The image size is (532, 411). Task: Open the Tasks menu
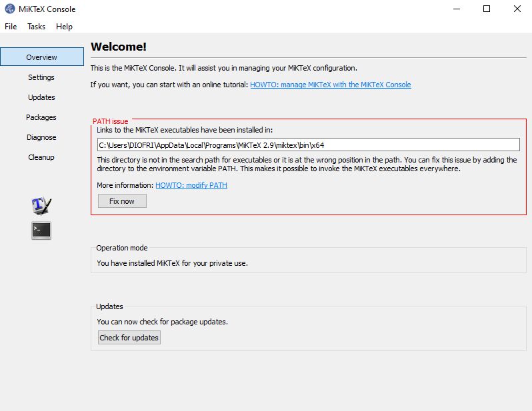pyautogui.click(x=36, y=27)
